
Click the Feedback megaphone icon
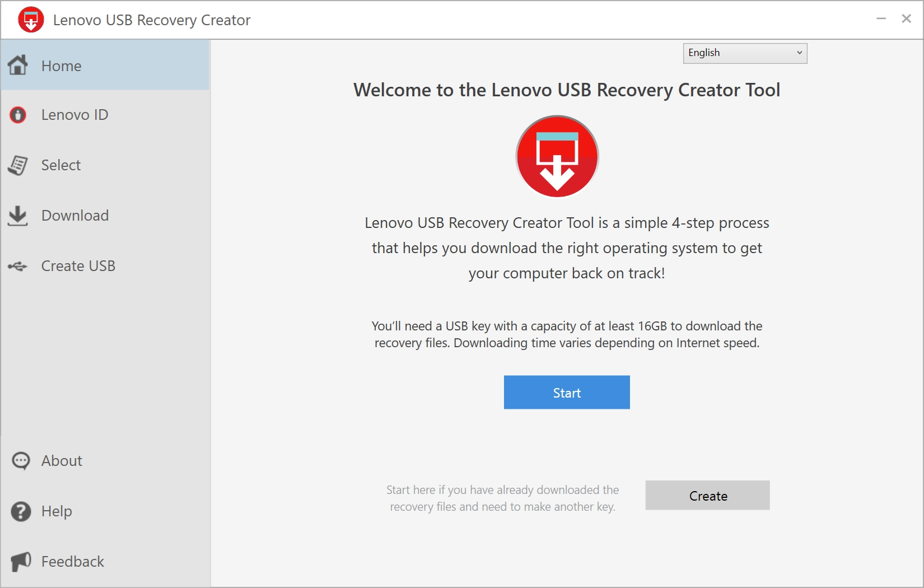pos(21,561)
